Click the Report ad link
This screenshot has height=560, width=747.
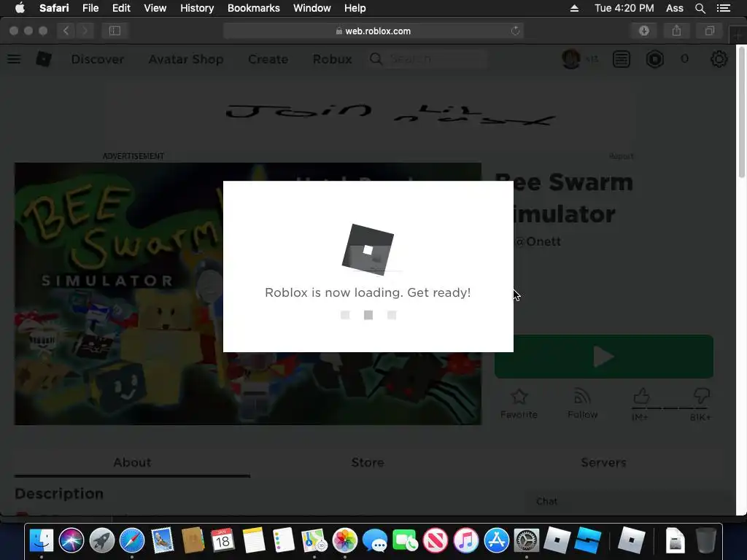(622, 156)
